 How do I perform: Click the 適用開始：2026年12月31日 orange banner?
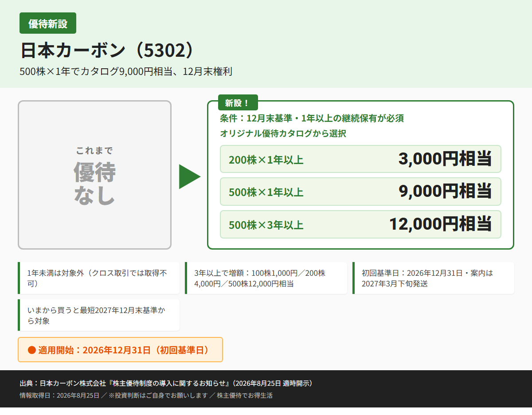(120, 350)
